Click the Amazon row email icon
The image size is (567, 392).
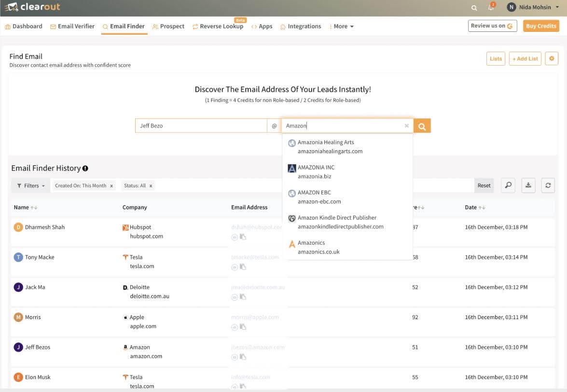235,357
